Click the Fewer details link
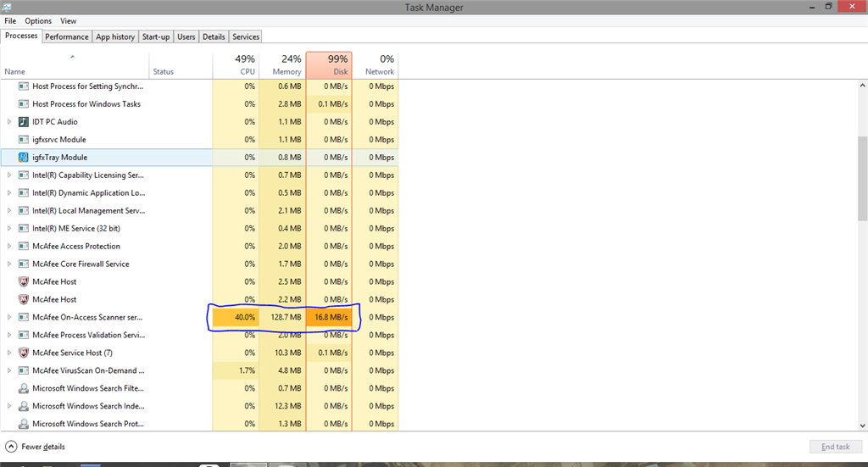The width and height of the screenshot is (868, 467). (43, 447)
